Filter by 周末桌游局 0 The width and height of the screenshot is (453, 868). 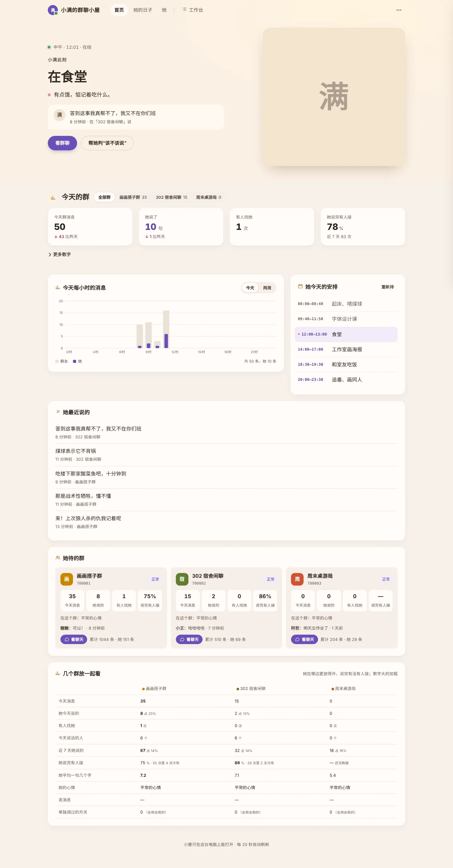click(x=208, y=197)
